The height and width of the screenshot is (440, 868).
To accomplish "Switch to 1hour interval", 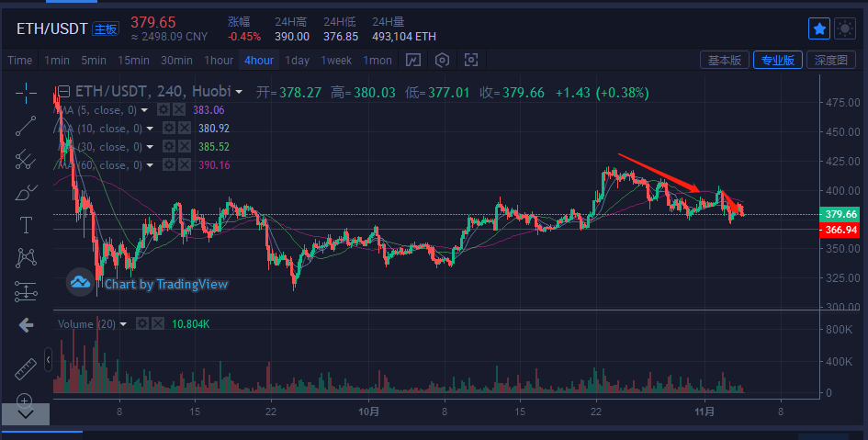I will pos(219,61).
